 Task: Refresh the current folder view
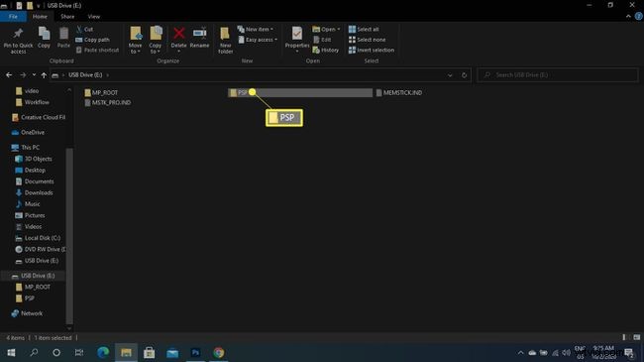click(x=464, y=75)
